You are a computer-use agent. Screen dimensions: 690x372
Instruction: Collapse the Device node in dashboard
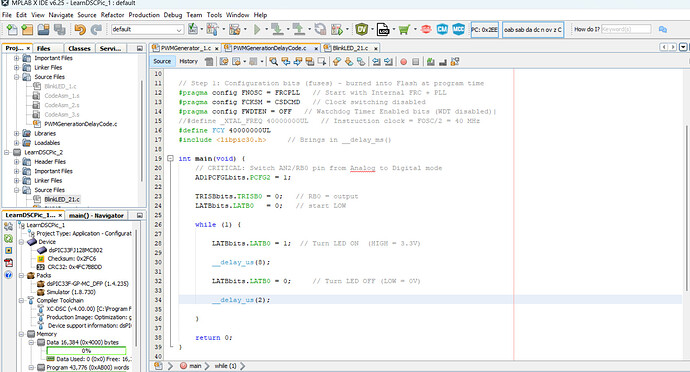click(21, 242)
